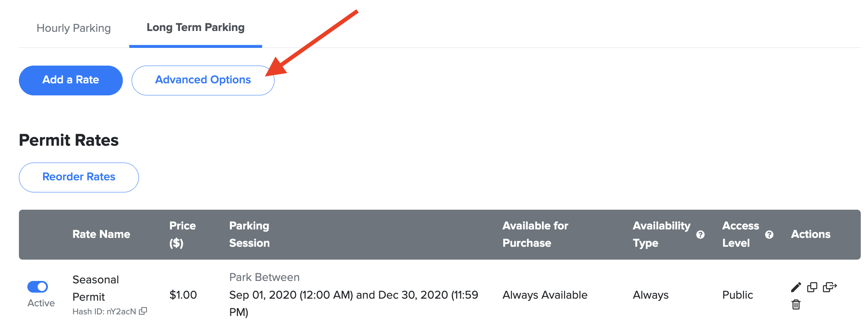The width and height of the screenshot is (868, 322).
Task: Select the Long Term Parking tab
Action: (x=195, y=27)
